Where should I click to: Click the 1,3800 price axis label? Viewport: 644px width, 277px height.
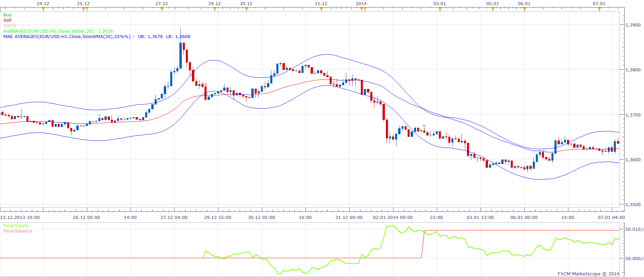[633, 70]
